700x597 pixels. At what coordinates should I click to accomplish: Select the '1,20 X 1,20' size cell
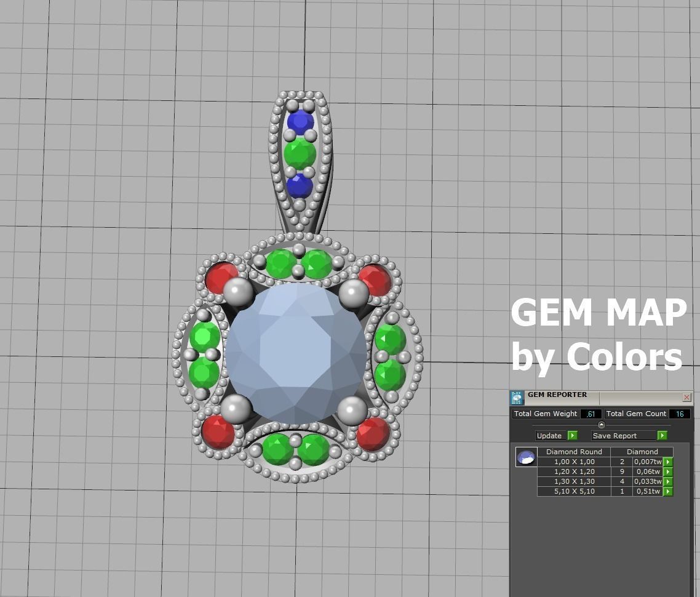pyautogui.click(x=574, y=471)
